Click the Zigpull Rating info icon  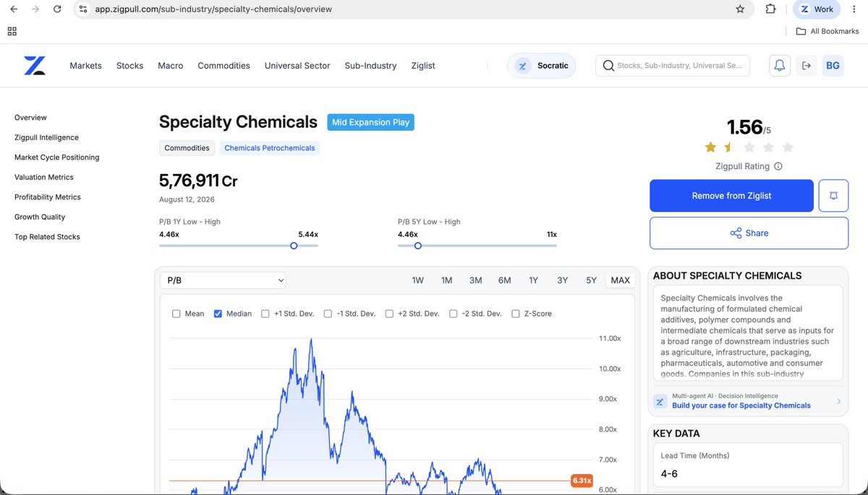[x=778, y=166]
